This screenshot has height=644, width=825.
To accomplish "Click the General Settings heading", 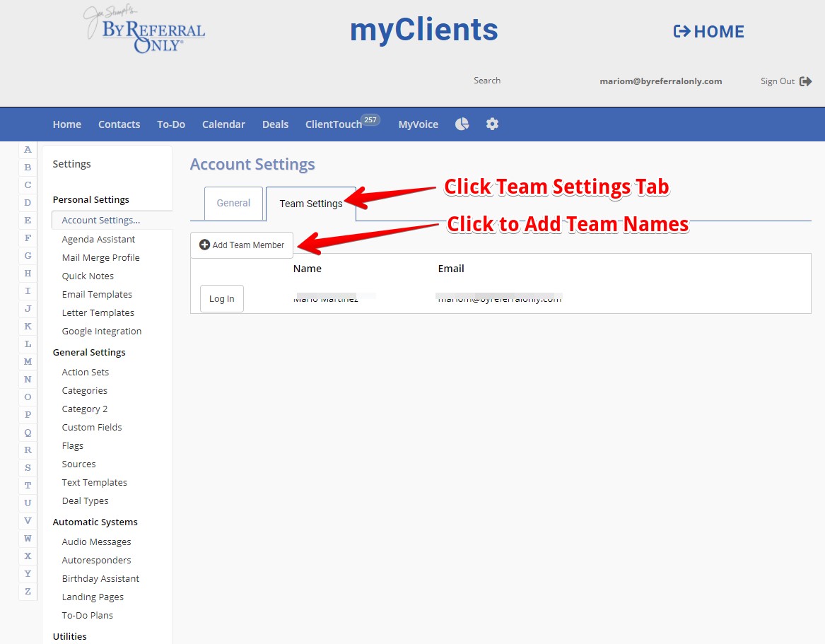I will [89, 353].
